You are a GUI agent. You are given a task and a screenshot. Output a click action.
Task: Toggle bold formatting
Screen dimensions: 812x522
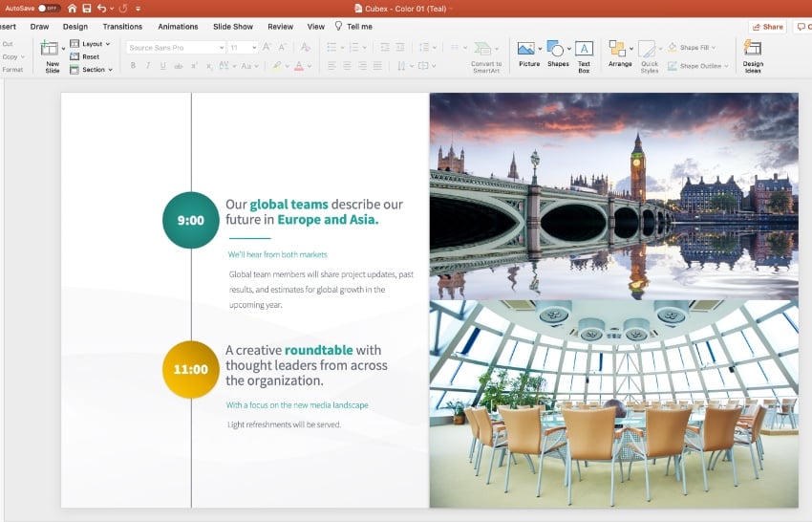pyautogui.click(x=133, y=66)
